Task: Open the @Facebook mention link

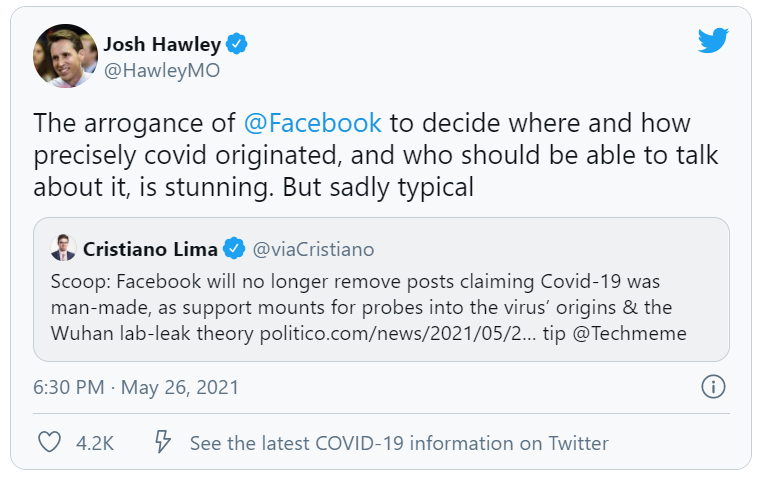Action: (313, 123)
